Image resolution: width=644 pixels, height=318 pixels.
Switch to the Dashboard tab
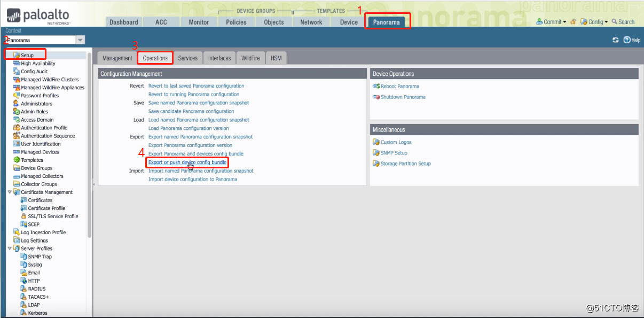click(124, 22)
